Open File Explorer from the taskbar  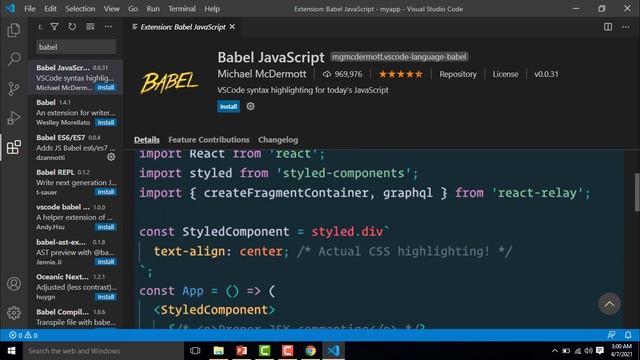(x=218, y=351)
